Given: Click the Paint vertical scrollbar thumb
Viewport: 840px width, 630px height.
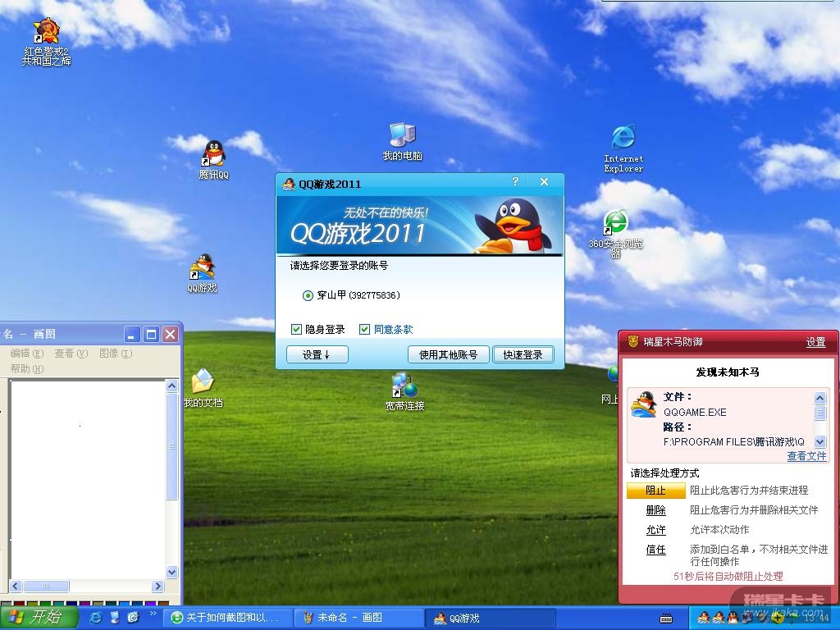Looking at the screenshot, I should click(x=171, y=445).
